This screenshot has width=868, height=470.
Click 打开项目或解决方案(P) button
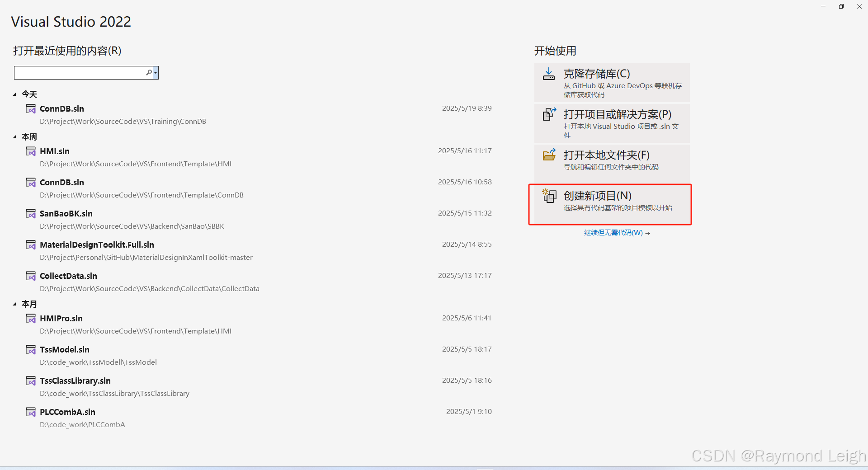pos(612,123)
